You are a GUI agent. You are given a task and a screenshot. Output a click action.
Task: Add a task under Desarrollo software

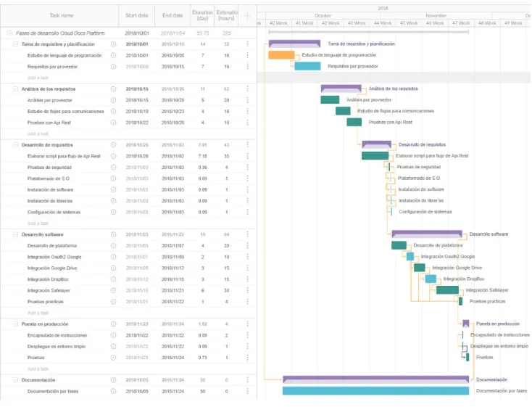(x=38, y=313)
